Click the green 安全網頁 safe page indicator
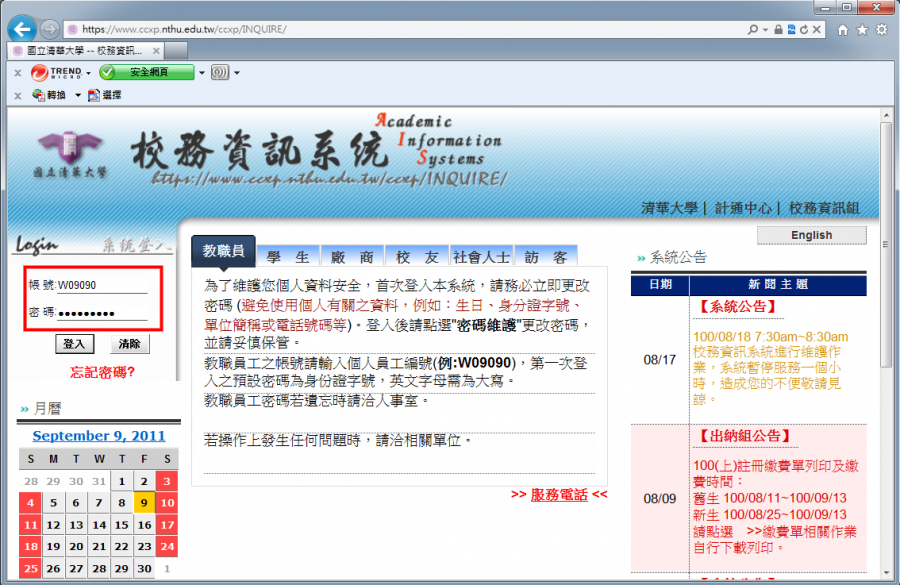900x585 pixels. [x=147, y=72]
